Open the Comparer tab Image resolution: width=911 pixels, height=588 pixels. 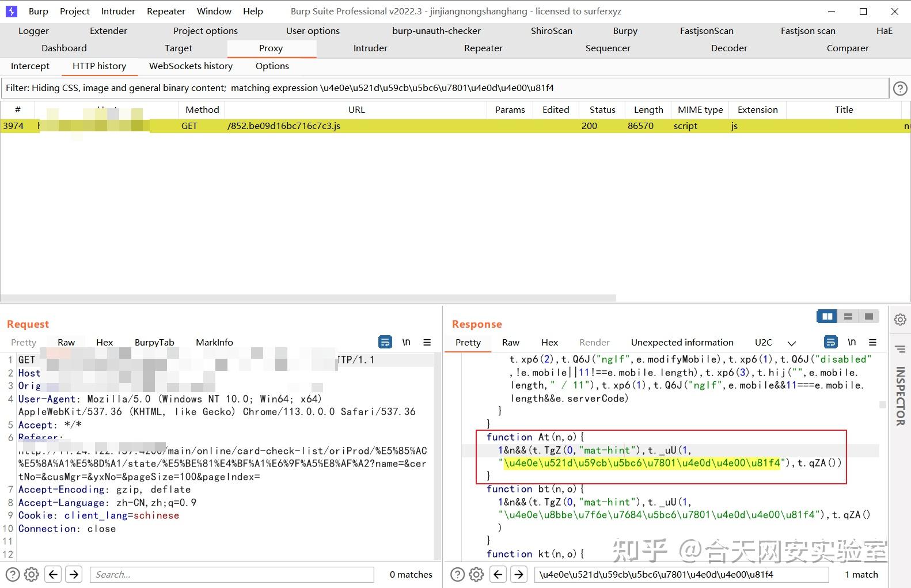848,48
